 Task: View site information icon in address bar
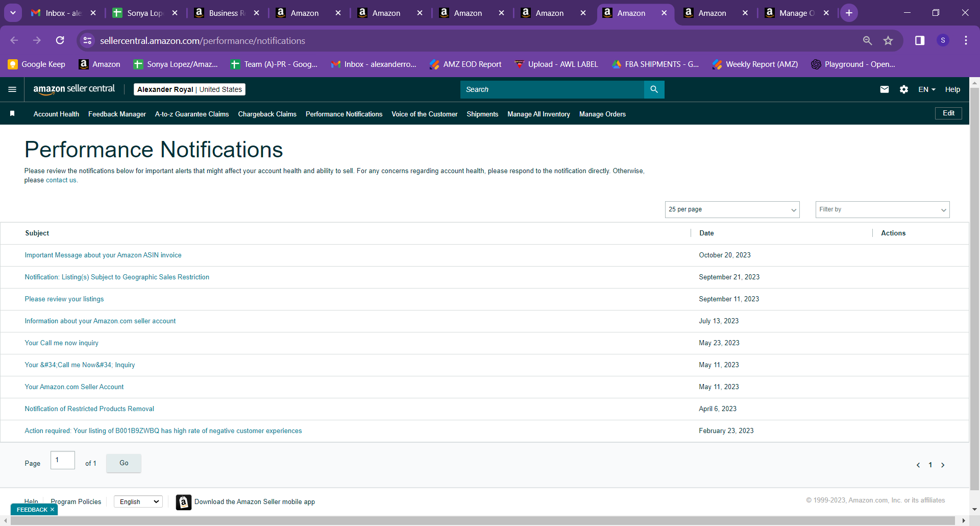point(87,40)
